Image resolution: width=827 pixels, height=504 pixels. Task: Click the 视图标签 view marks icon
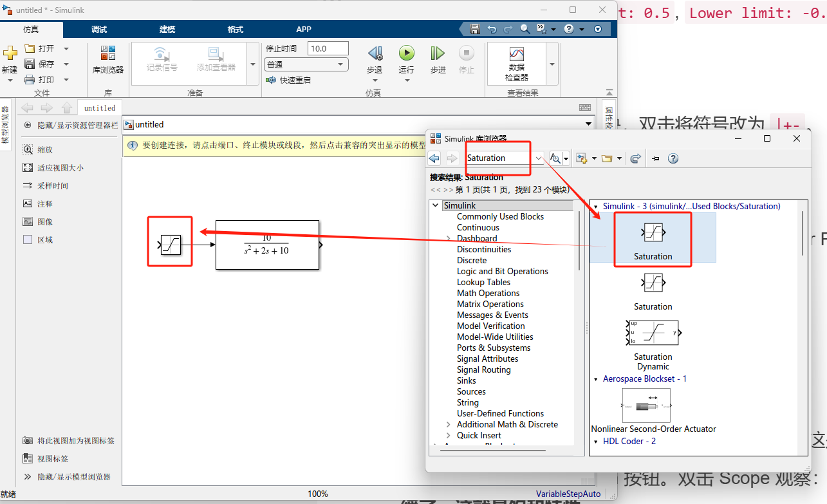coord(28,459)
